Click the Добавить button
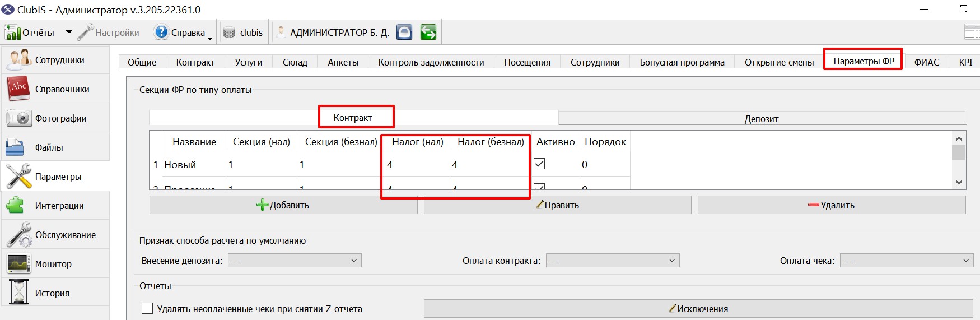Image resolution: width=980 pixels, height=320 pixels. click(x=283, y=205)
